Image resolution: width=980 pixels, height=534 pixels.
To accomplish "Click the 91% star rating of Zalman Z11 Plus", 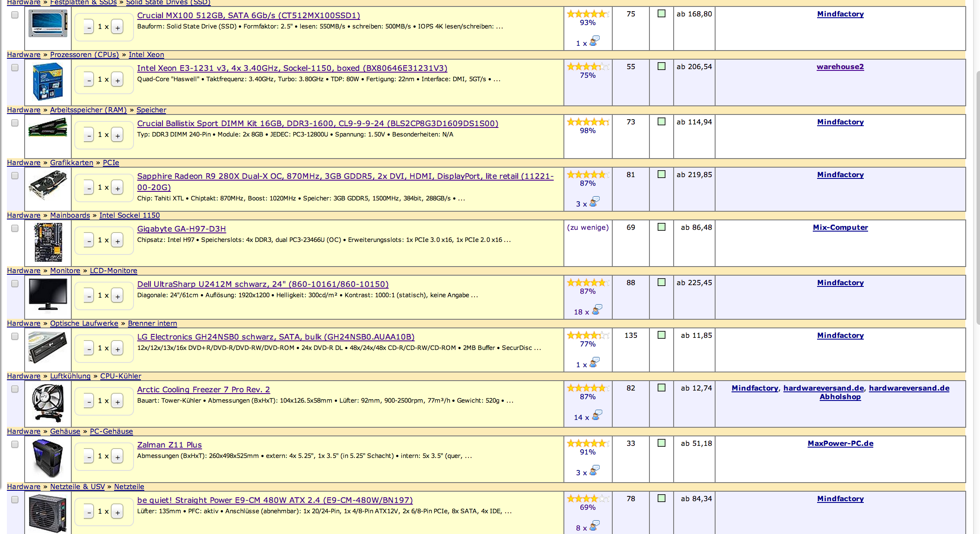I will click(588, 443).
